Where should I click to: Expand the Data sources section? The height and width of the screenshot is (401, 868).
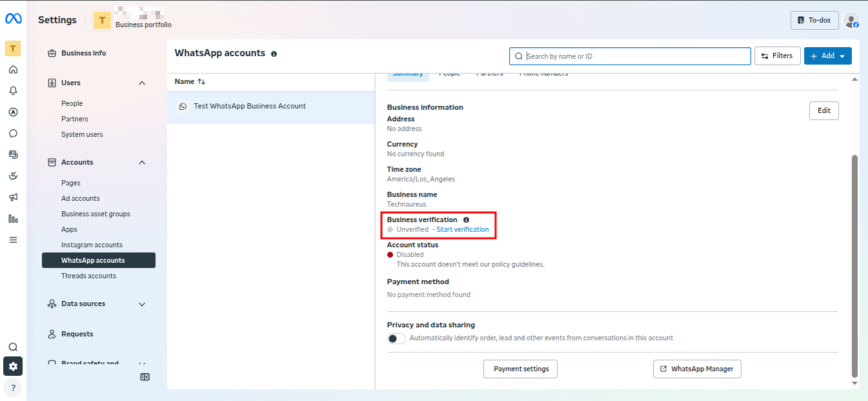tap(142, 304)
